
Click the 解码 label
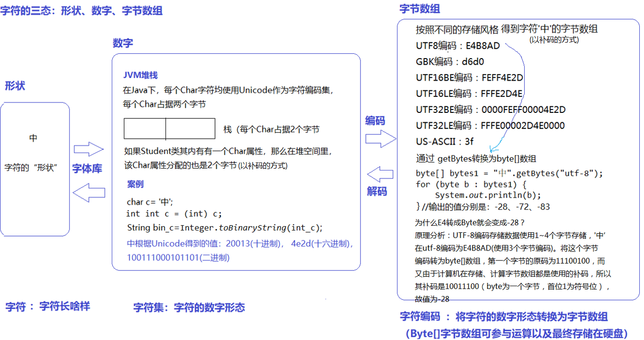coord(377,191)
